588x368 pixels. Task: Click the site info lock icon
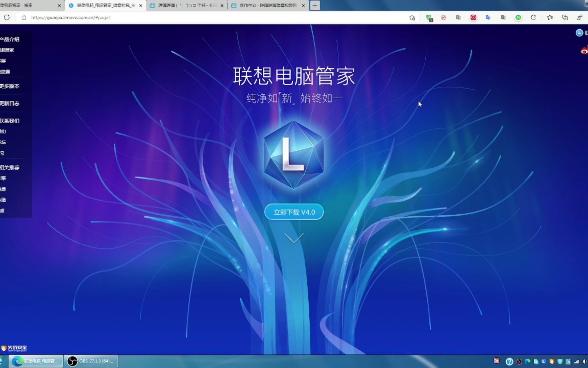click(24, 17)
